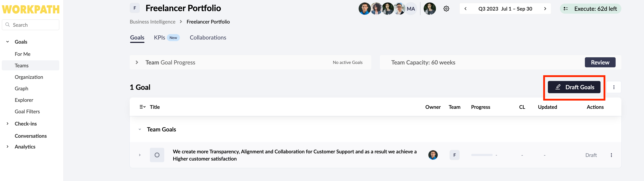The width and height of the screenshot is (644, 181).
Task: Switch to the KPIs tab
Action: tap(160, 38)
